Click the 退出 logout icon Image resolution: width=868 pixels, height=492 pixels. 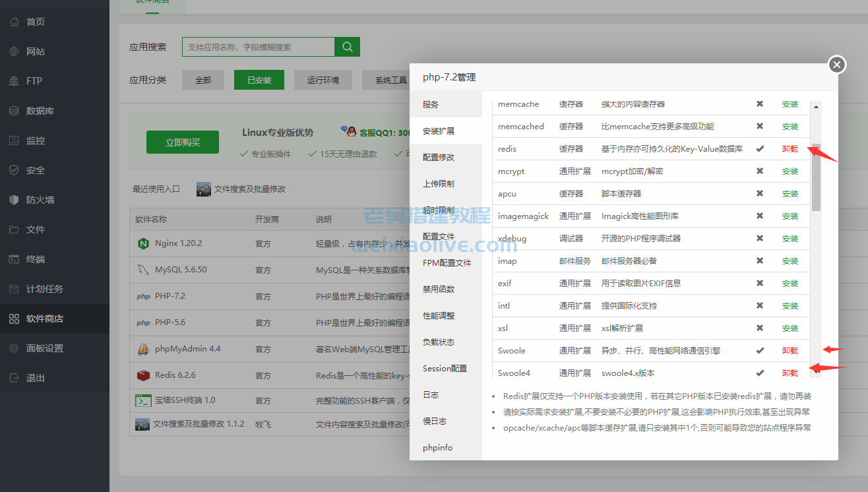coord(14,378)
